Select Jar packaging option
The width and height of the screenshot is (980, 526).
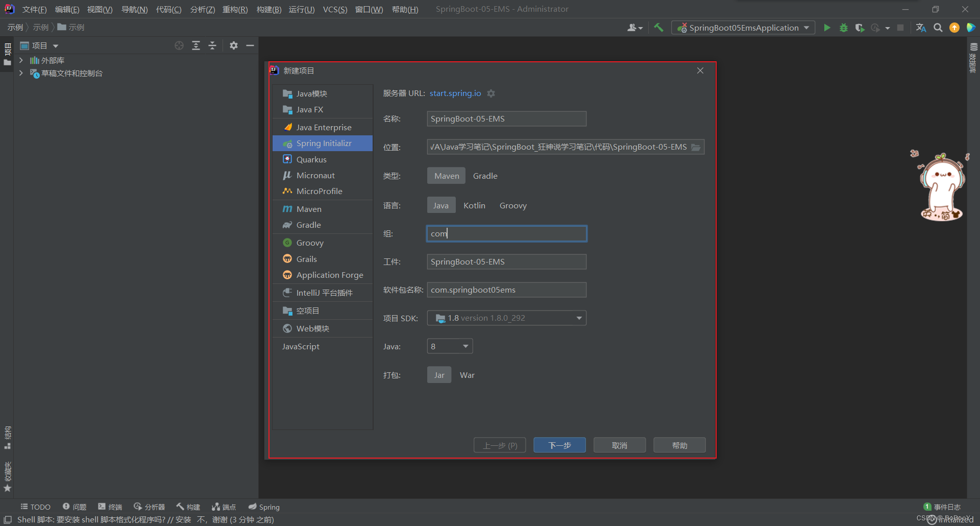[x=439, y=375]
